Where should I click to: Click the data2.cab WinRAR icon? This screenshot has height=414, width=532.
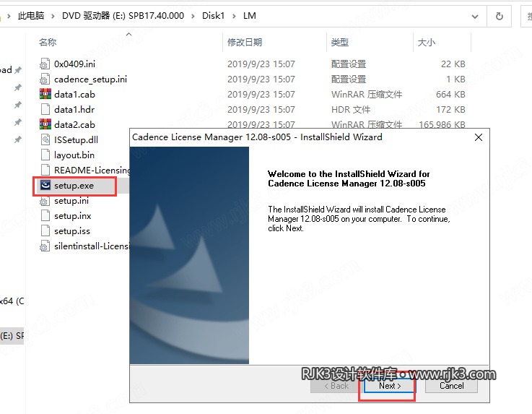coord(45,124)
